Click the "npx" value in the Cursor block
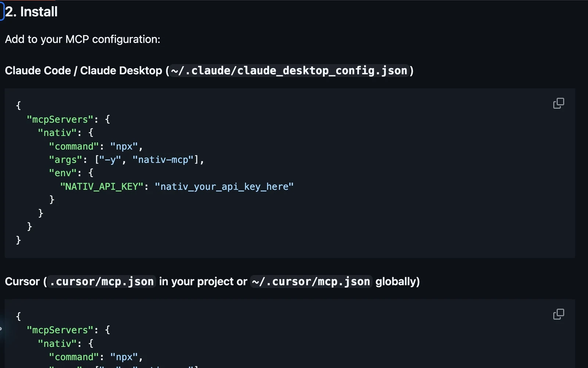The width and height of the screenshot is (588, 368). (x=124, y=357)
